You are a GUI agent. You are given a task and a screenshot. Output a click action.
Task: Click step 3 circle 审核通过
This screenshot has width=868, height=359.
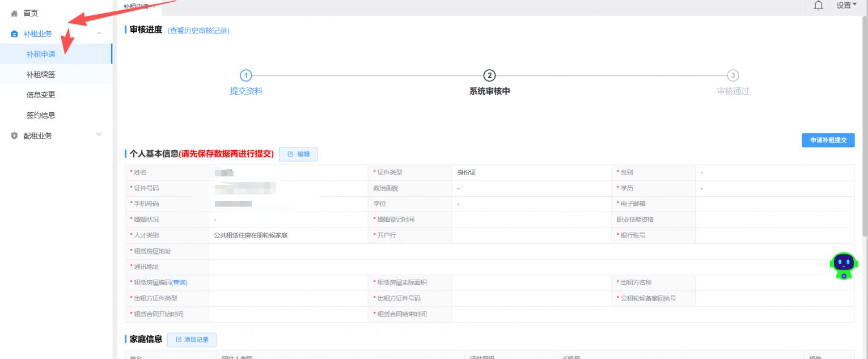point(733,75)
